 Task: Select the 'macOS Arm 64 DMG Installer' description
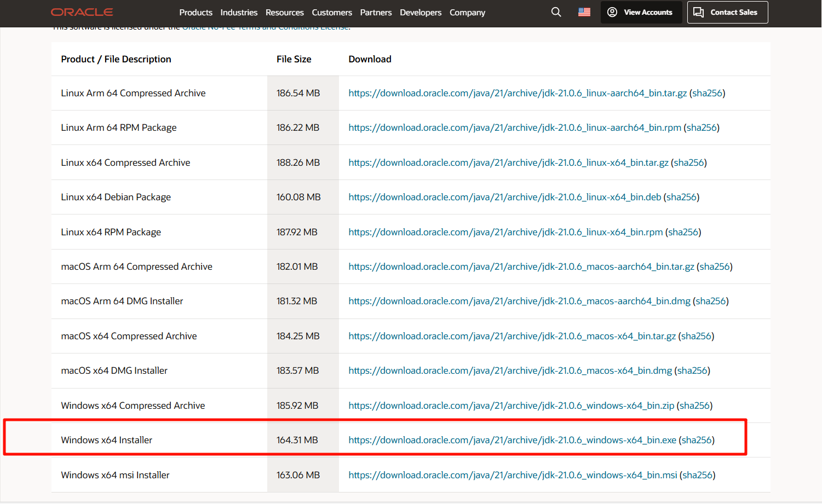tap(122, 301)
